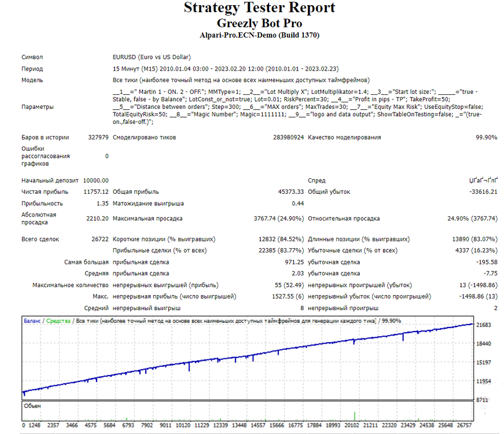Select short positions value '12832 (84.52%)'

[x=281, y=239]
